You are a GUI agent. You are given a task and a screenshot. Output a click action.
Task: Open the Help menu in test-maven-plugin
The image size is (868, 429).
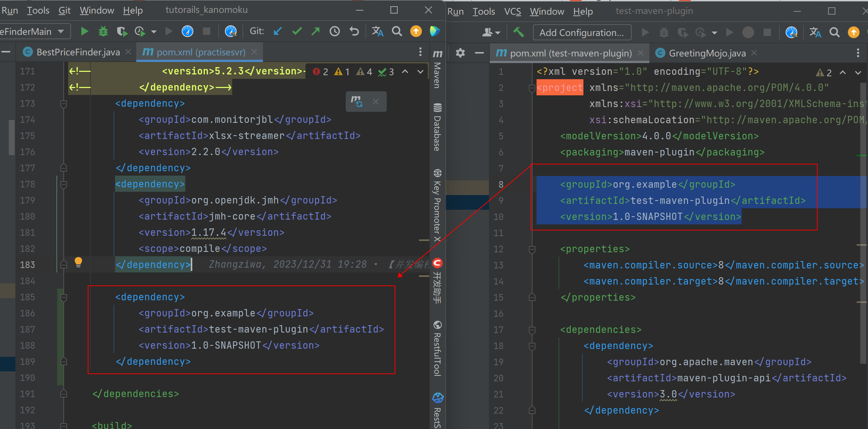(583, 11)
